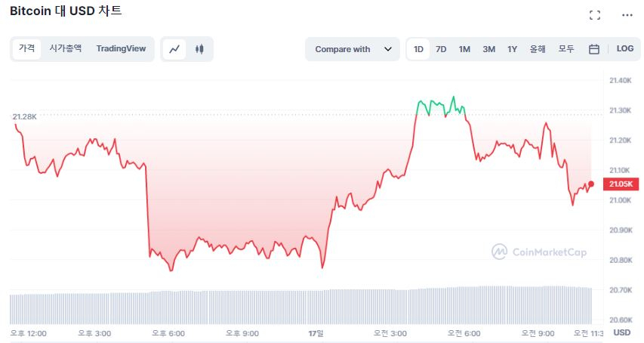Click the CoinMarketCap watermark logo
The image size is (644, 343).
[x=538, y=252]
